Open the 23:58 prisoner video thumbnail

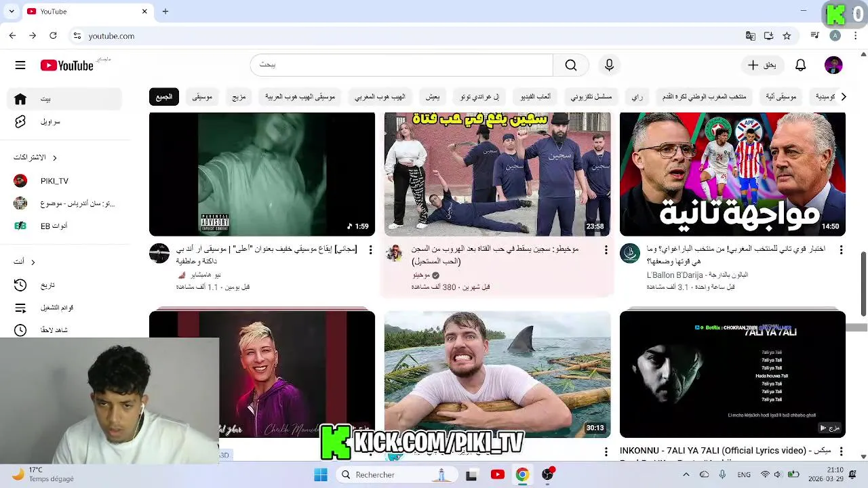click(497, 174)
